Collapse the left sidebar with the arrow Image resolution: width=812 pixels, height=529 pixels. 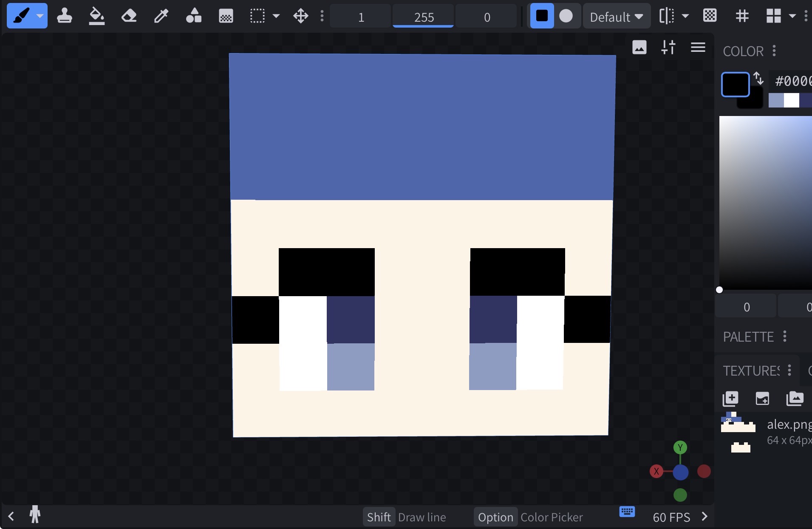point(11,517)
